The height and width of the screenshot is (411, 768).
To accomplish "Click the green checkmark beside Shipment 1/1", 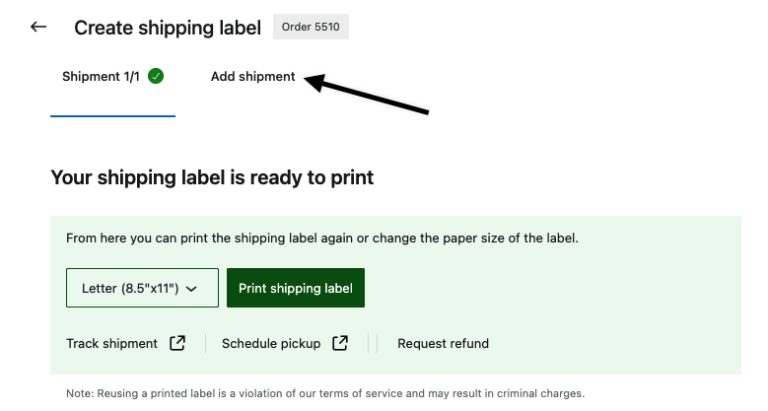I will [x=156, y=76].
